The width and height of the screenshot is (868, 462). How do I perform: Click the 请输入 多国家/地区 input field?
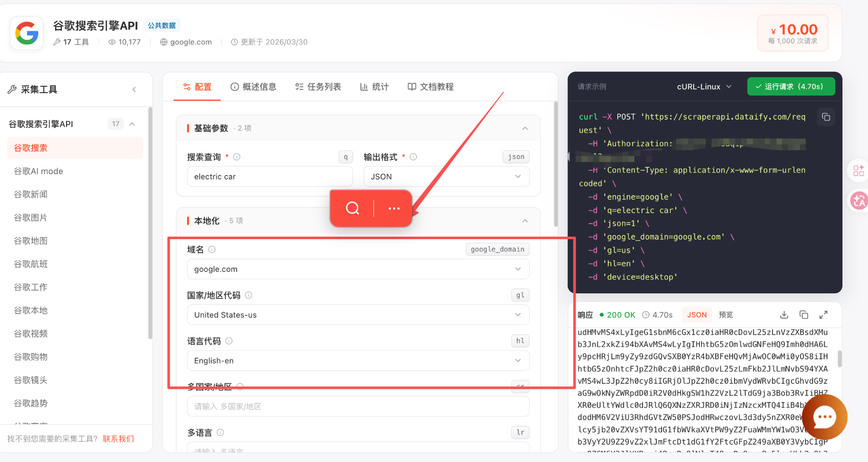[x=358, y=406]
